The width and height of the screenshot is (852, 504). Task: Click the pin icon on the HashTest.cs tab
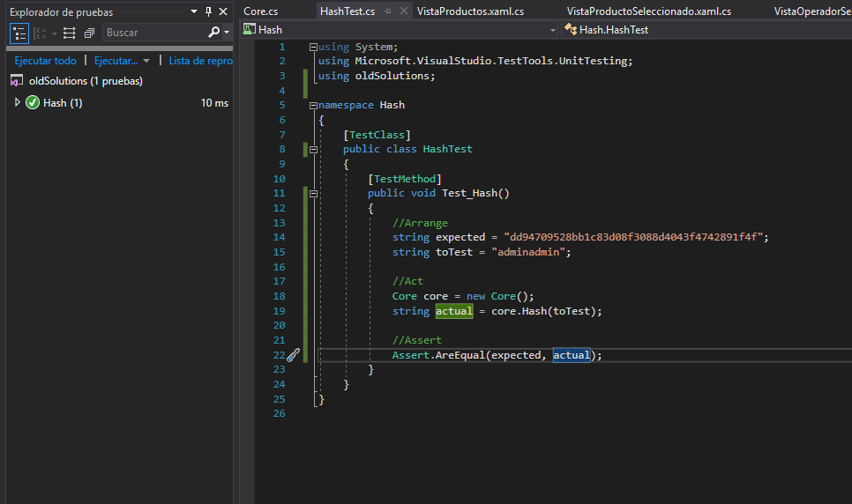tap(388, 11)
